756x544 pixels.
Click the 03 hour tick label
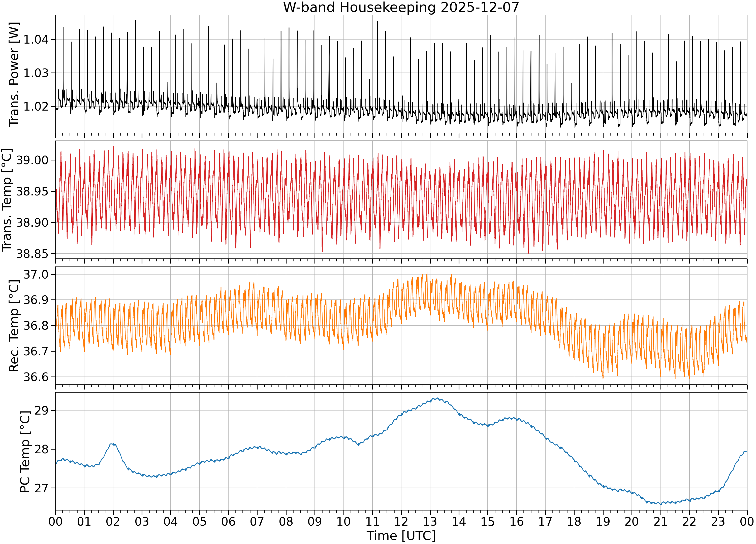[142, 521]
